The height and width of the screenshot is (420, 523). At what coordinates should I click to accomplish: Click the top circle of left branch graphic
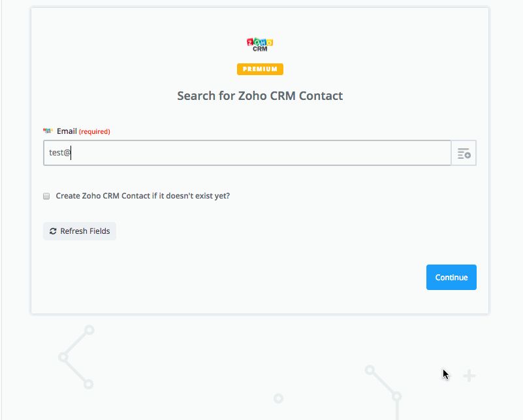(89, 331)
